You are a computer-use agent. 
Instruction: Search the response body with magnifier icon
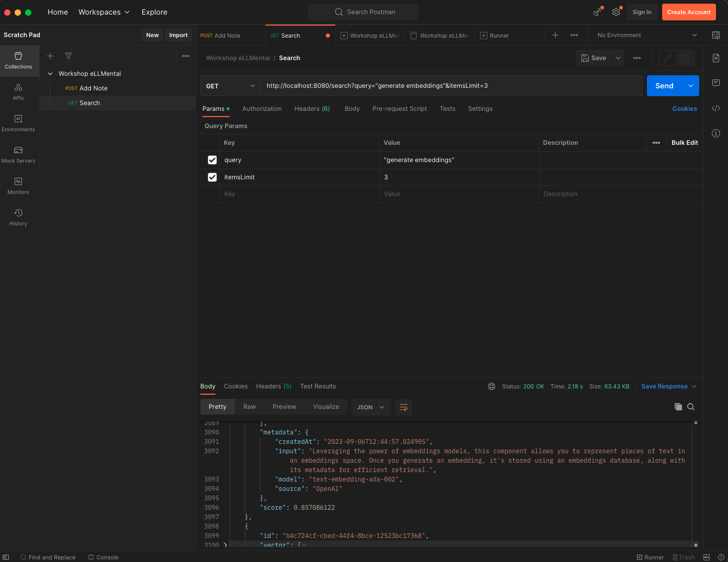[x=691, y=407]
